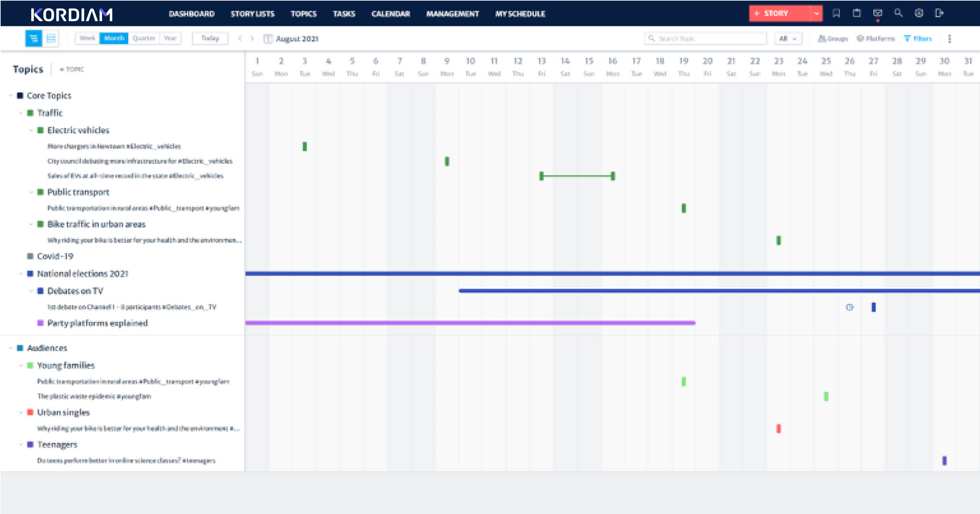The width and height of the screenshot is (980, 514).
Task: Open the Platforms selector
Action: coord(876,38)
